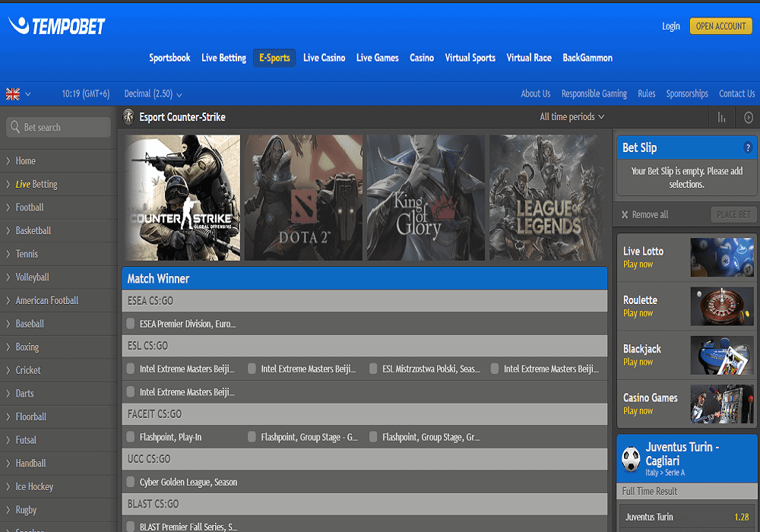Open the Virtual Sports tab

pyautogui.click(x=470, y=58)
